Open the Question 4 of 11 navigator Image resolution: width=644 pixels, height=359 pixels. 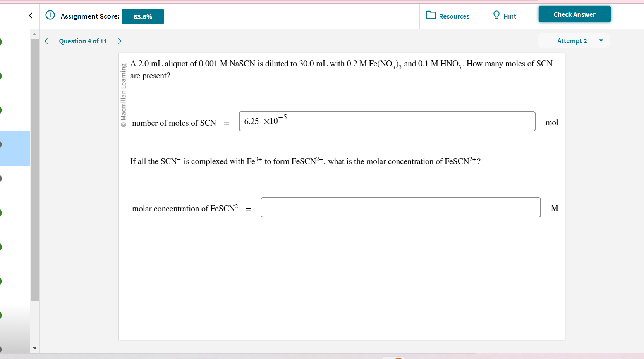pos(83,41)
